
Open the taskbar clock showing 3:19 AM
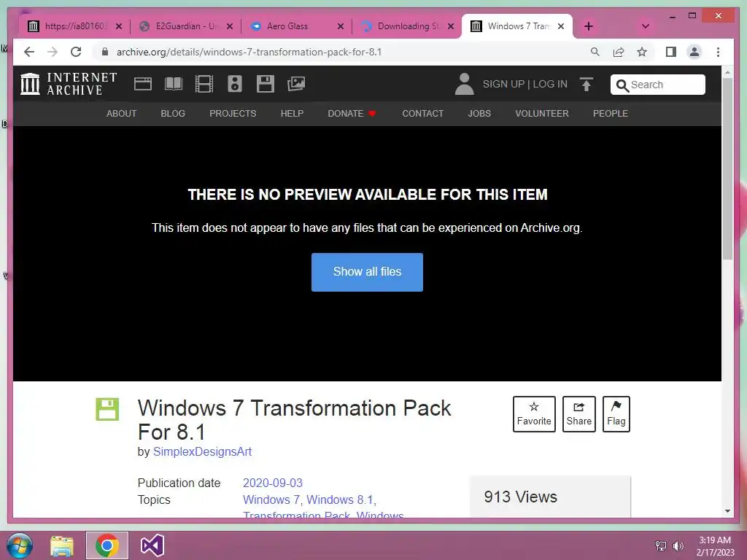(715, 546)
